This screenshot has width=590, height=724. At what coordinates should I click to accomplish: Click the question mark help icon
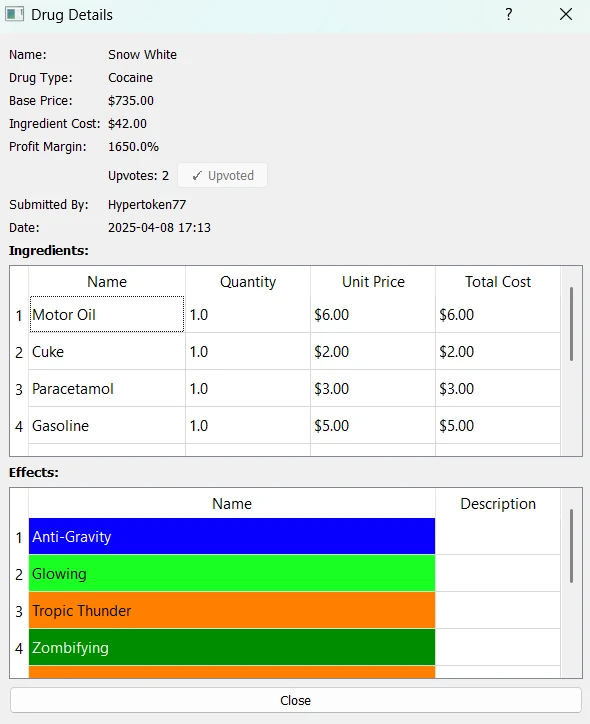pos(508,14)
